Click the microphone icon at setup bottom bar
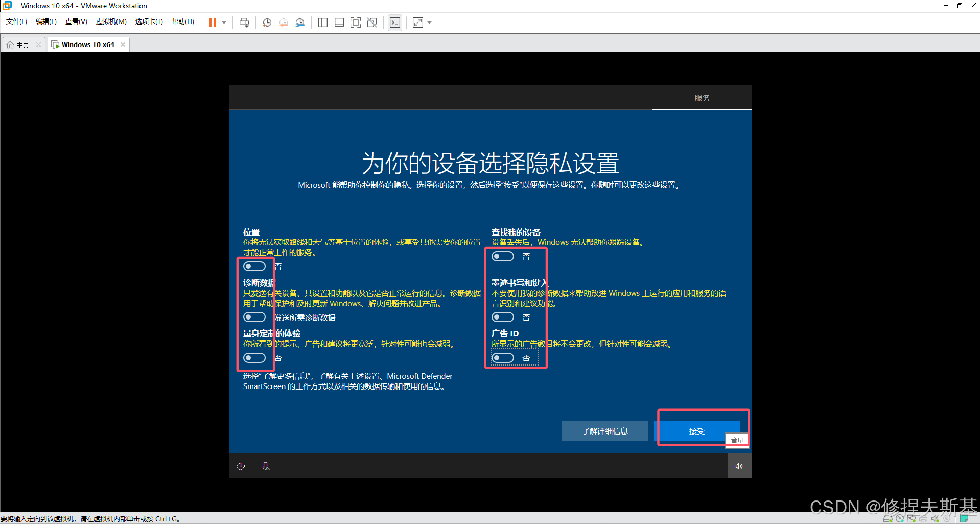 266,466
